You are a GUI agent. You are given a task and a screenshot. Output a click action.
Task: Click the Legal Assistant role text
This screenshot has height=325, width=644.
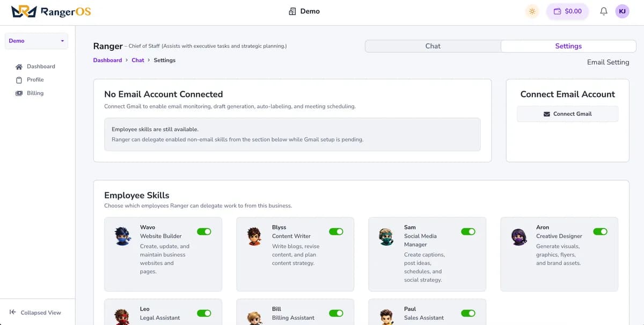pyautogui.click(x=160, y=317)
